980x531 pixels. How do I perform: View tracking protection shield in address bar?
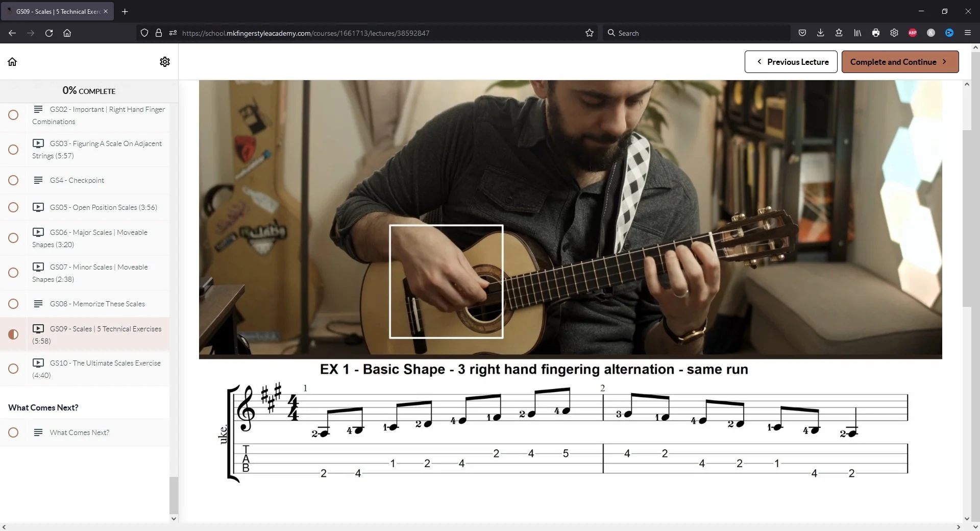[144, 33]
